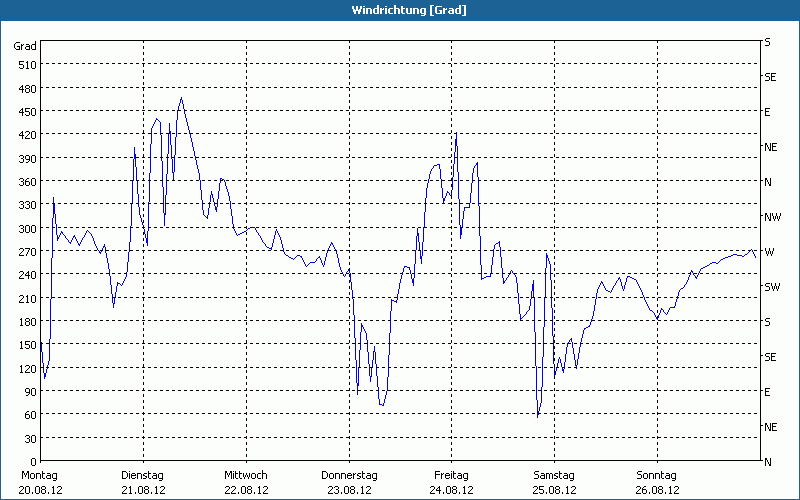
Task: Select the Montag 20.08.12 axis label
Action: (41, 483)
